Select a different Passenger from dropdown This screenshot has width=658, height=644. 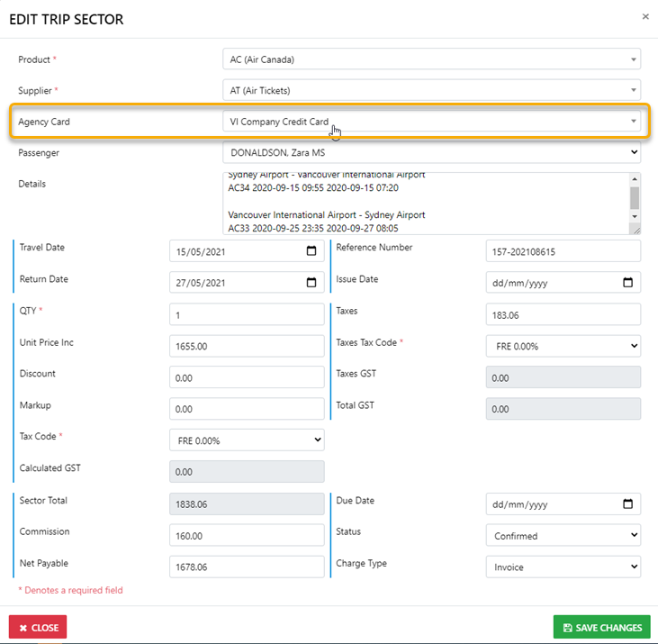click(x=431, y=153)
